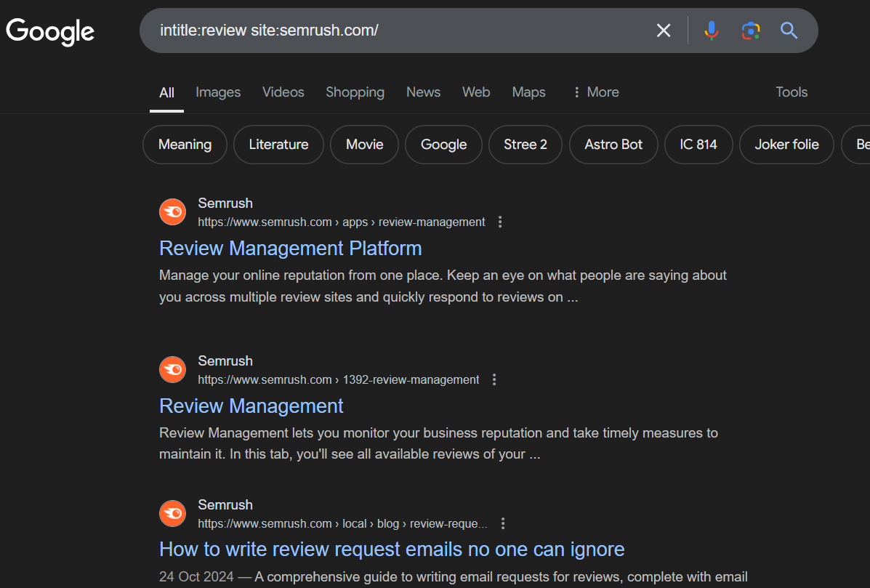This screenshot has width=870, height=588.
Task: Submit search with magnifying glass icon
Action: [x=789, y=31]
